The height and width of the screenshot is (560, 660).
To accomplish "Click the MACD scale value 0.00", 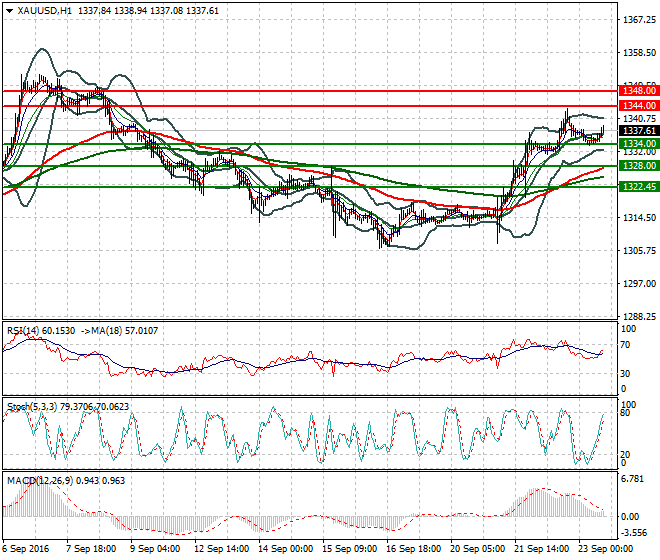I will [630, 517].
